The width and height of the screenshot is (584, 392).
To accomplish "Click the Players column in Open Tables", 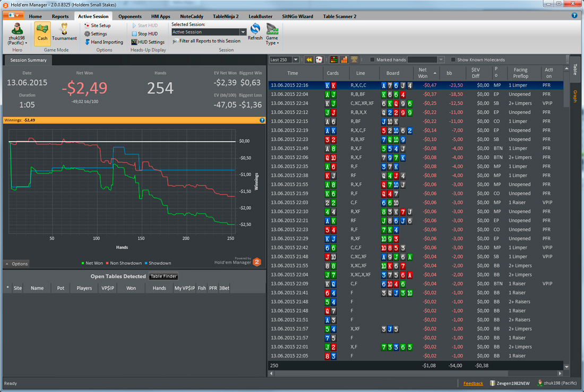I will (84, 288).
